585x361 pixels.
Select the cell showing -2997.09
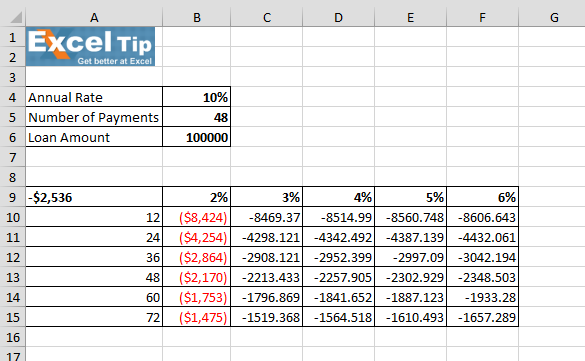(x=410, y=257)
